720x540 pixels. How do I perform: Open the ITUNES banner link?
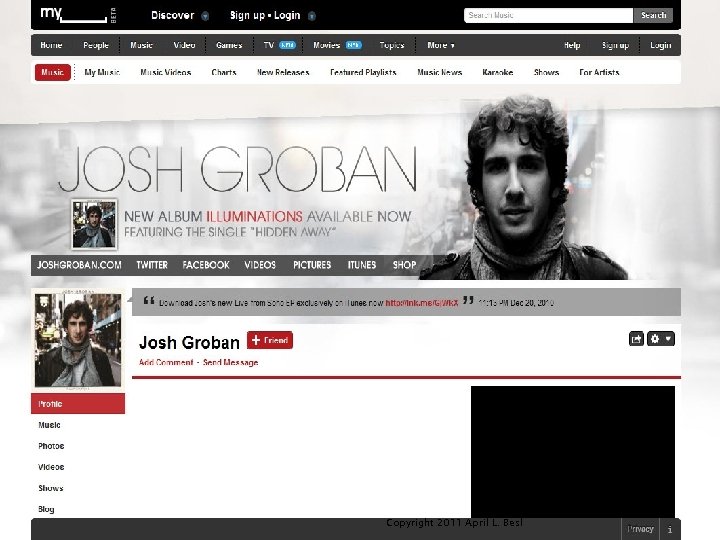[x=362, y=265]
